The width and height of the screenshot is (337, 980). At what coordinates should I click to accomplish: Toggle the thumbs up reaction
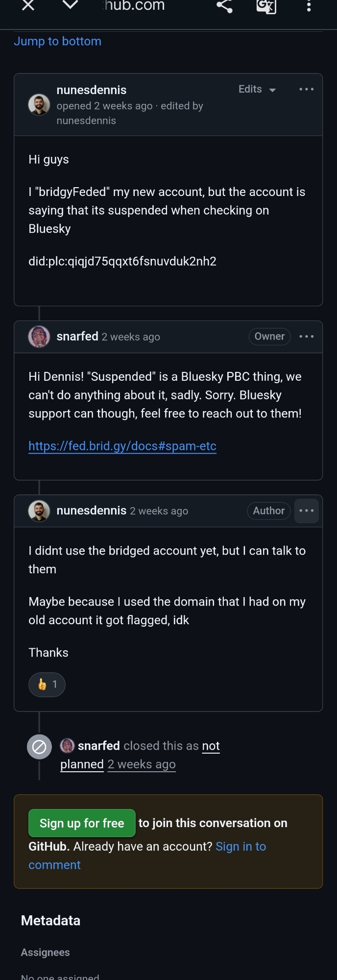click(x=47, y=685)
